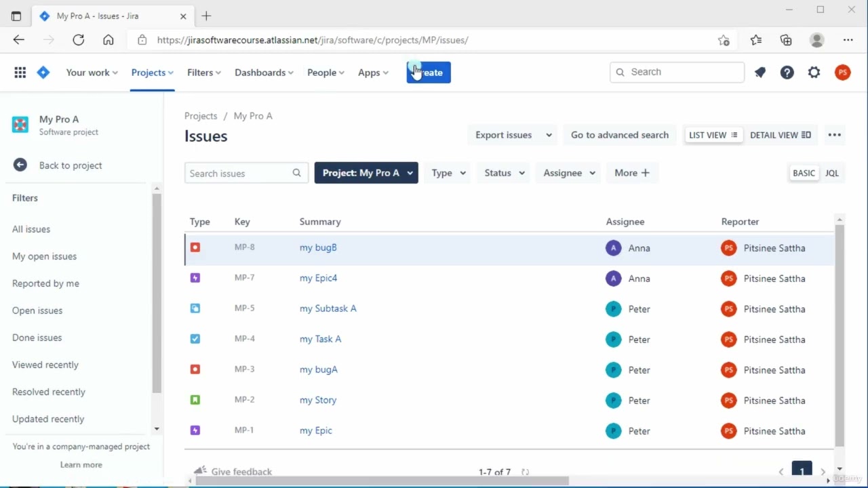Open the Status filter dropdown

(505, 173)
